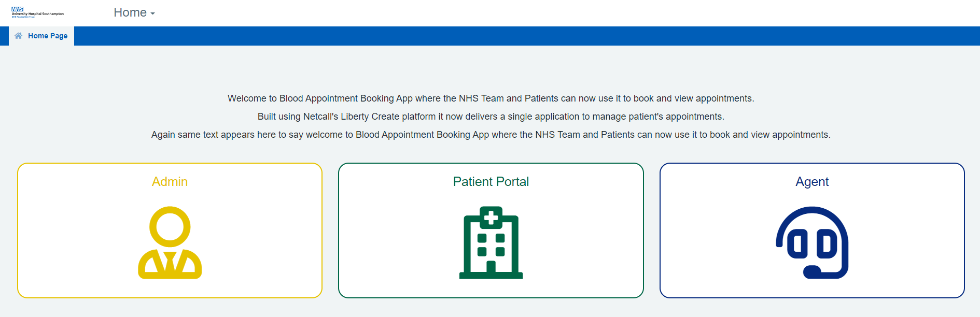The width and height of the screenshot is (980, 317).
Task: Click the Netcall's Liberty Create platform sentence
Action: (x=491, y=117)
